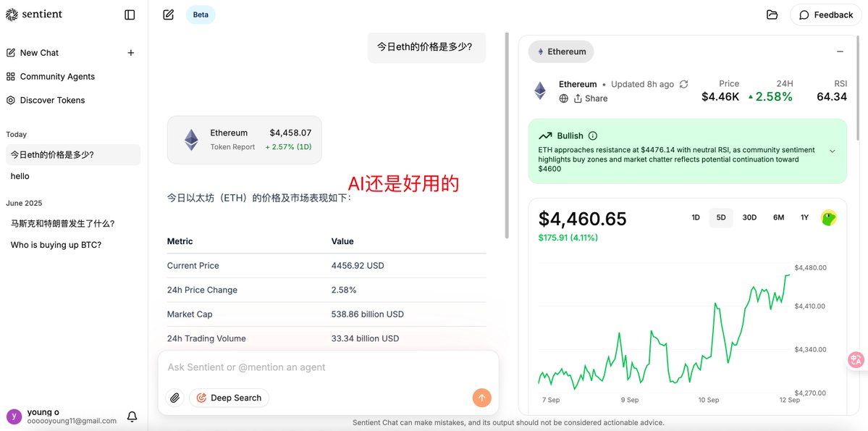Viewport: 868px width, 431px height.
Task: Send message with orange arrow button
Action: (x=481, y=398)
